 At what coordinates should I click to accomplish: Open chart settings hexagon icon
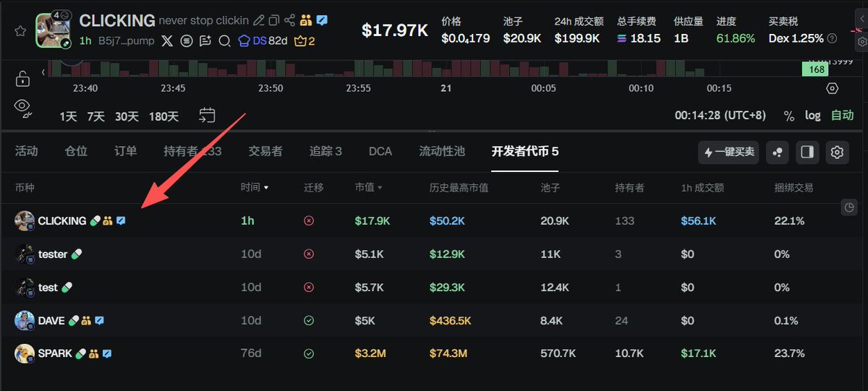[833, 88]
